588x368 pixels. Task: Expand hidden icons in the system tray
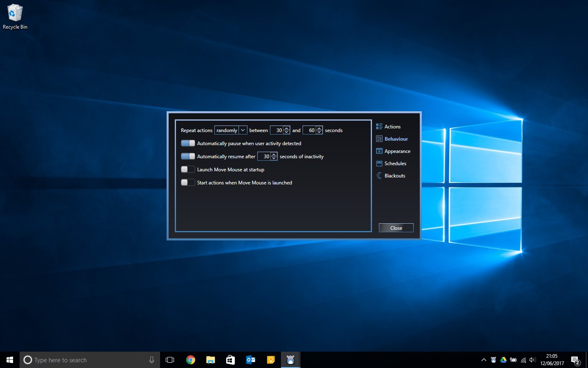483,360
